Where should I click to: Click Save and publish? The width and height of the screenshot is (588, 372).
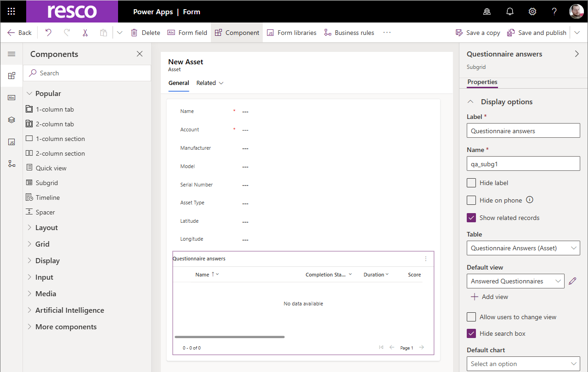(537, 33)
